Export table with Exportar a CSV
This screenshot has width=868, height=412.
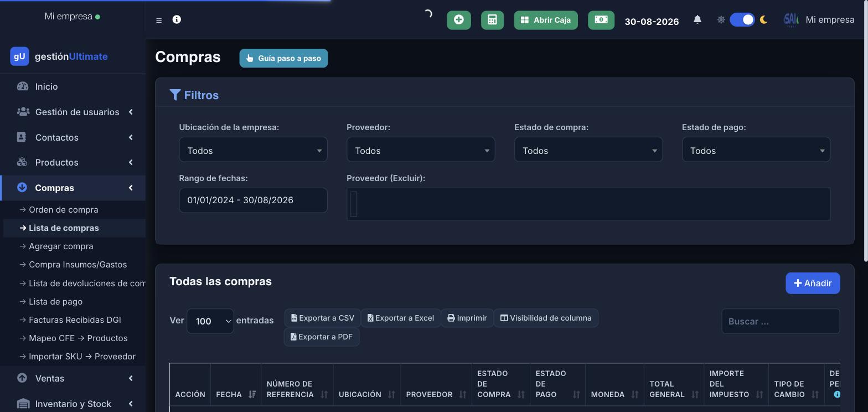pos(323,318)
